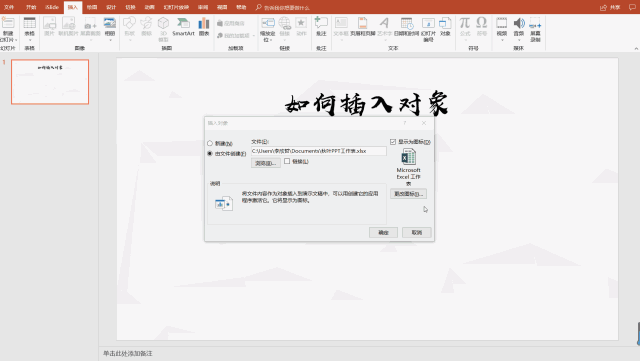Select slide 1 thumbnail
Screen dimensions: 640x361
pos(50,82)
